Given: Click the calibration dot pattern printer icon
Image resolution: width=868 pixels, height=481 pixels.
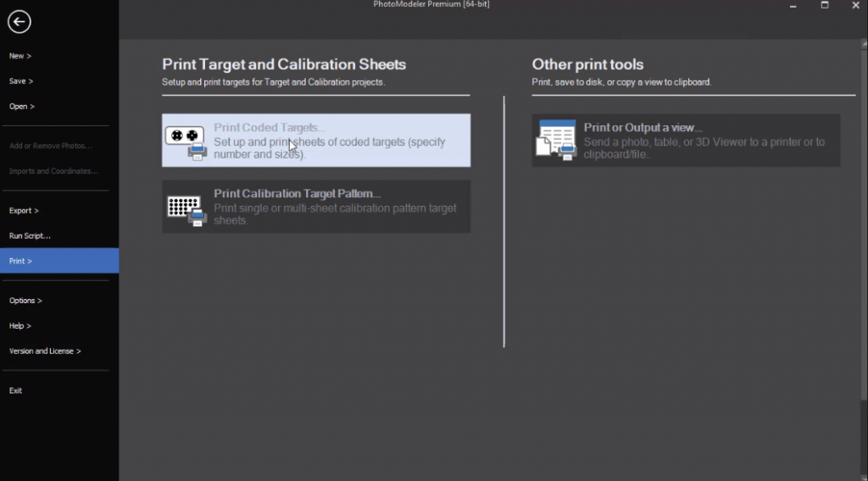Looking at the screenshot, I should [186, 211].
